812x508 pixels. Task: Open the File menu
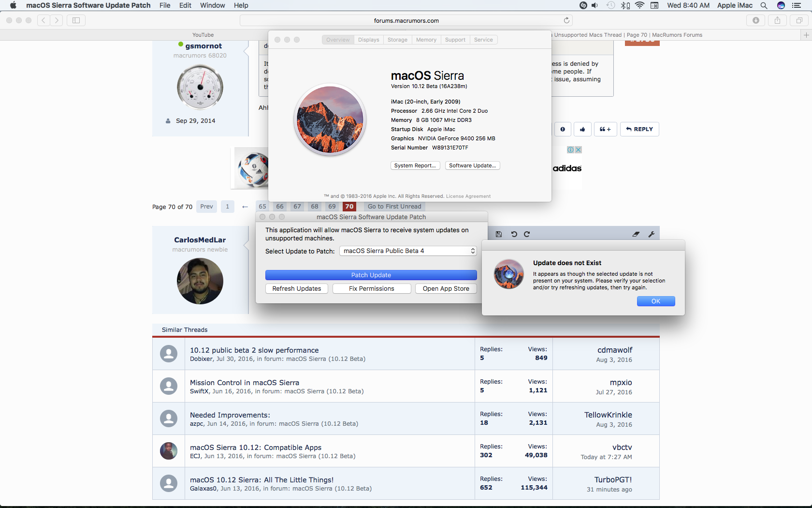pos(165,5)
